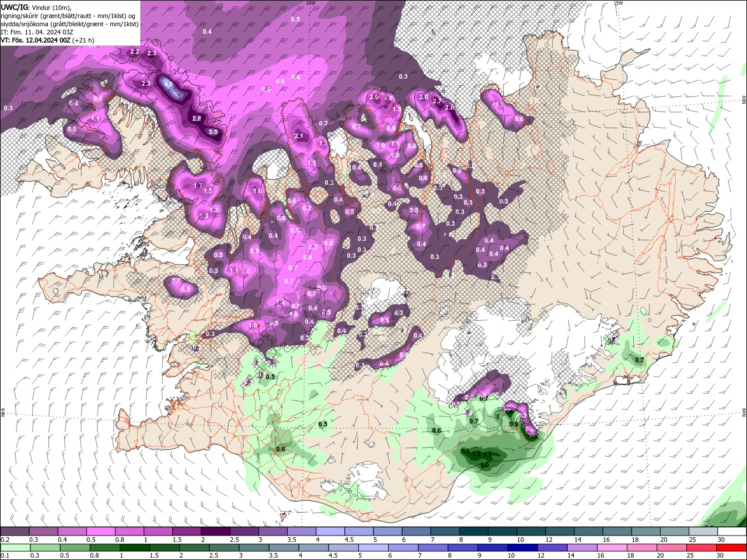Click the '20W' longitude label

310,3
